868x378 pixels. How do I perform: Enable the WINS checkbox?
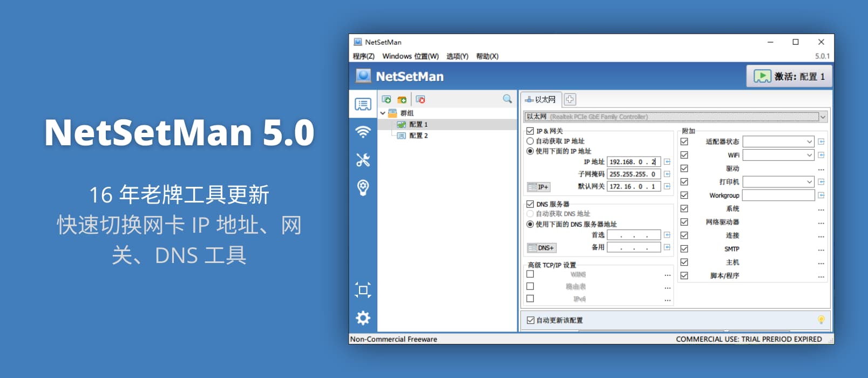point(530,274)
